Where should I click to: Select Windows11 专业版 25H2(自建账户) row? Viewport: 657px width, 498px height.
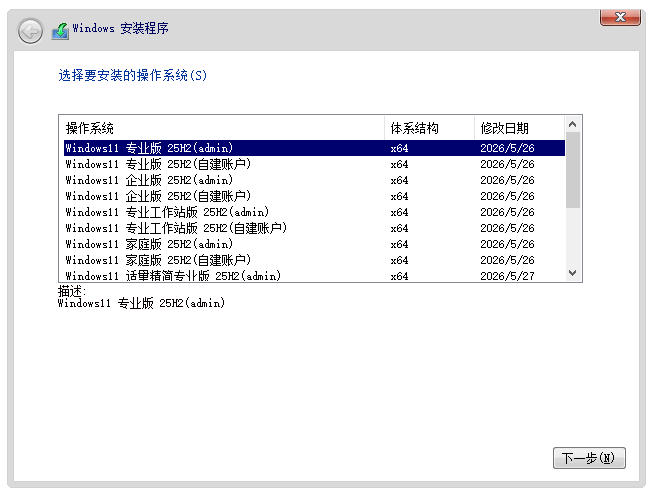(x=314, y=164)
